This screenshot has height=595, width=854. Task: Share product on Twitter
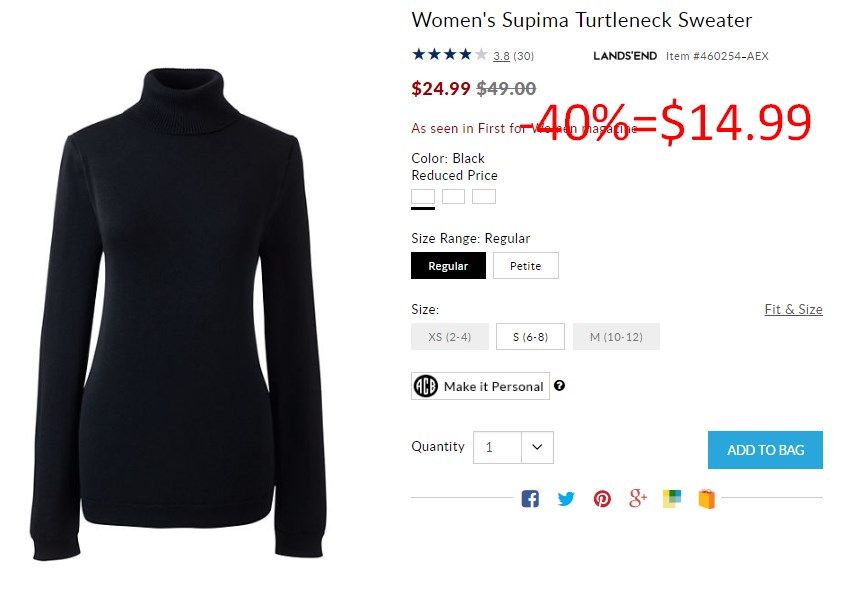click(x=566, y=499)
